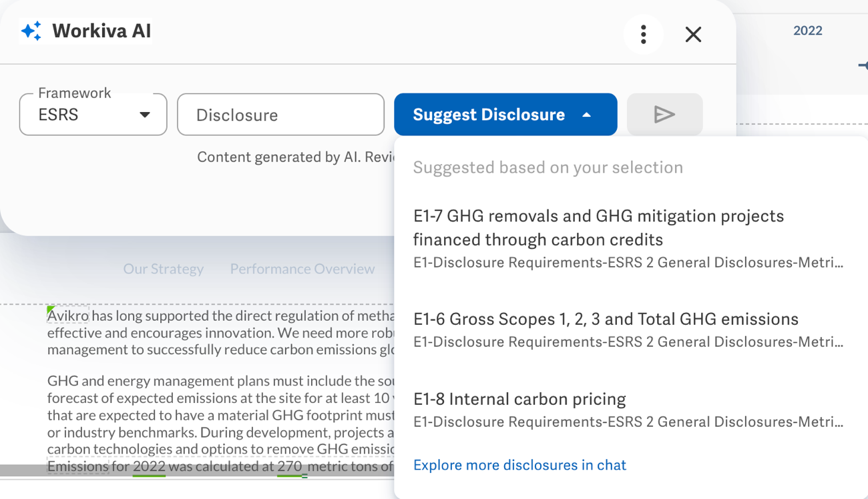Select E1-6 Gross Scopes 1, 2, 3 suggestion
868x499 pixels.
[x=628, y=330]
